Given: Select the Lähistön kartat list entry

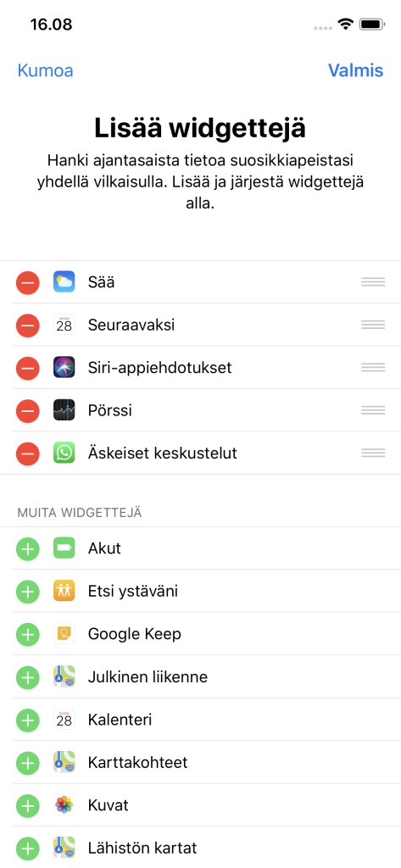Looking at the screenshot, I should point(200,848).
